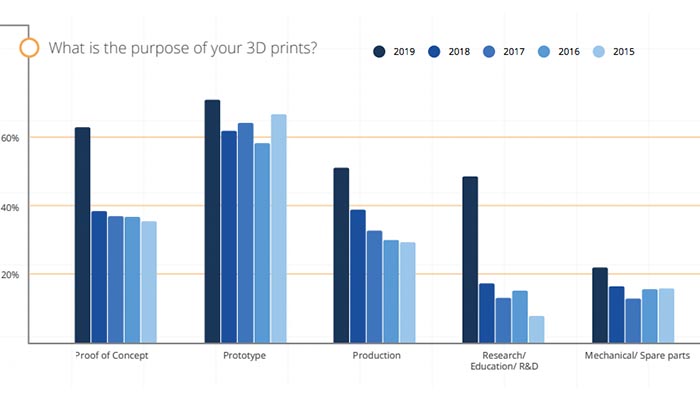This screenshot has width=700, height=400.
Task: Select the 2019 Production bar
Action: click(341, 254)
